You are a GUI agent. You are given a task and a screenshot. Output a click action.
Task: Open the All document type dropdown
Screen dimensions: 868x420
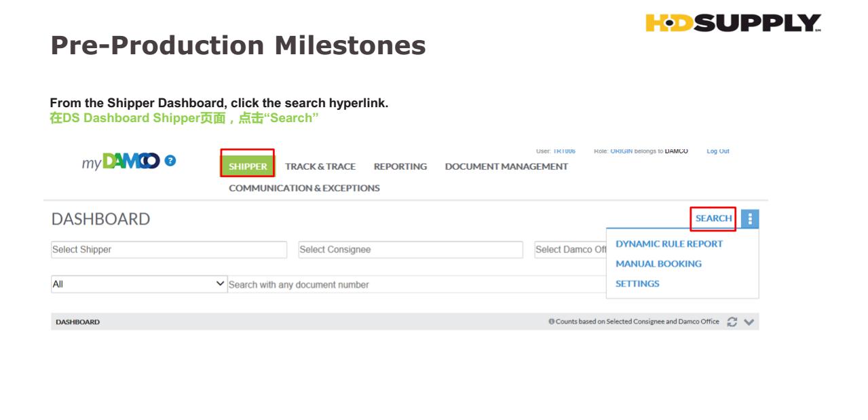click(139, 284)
